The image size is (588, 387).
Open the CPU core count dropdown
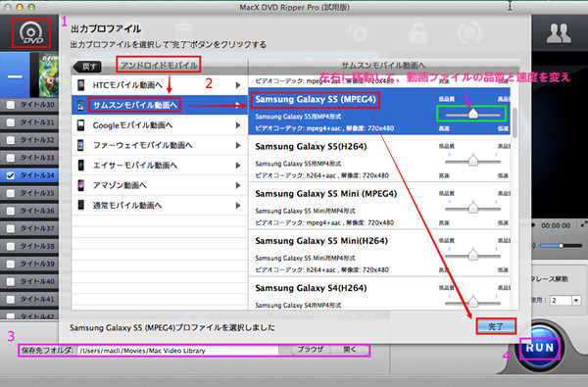(x=576, y=301)
